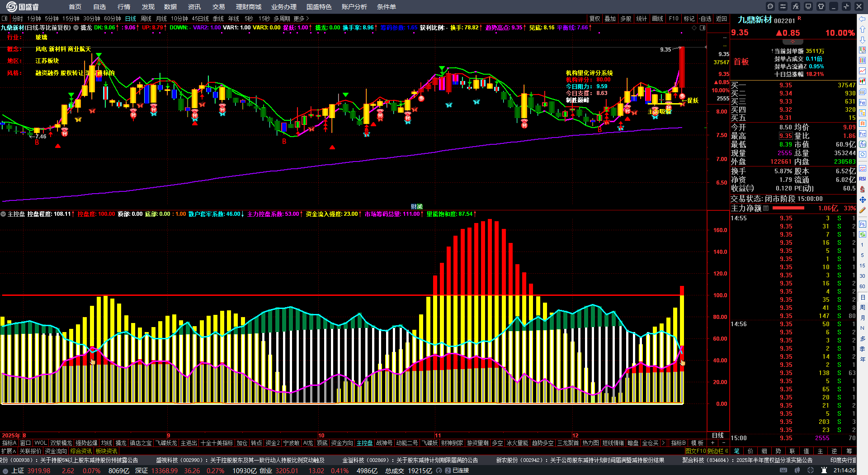This screenshot has height=475, width=868.
Task: Open the settings sliders icon in title bar
Action: (783, 6)
